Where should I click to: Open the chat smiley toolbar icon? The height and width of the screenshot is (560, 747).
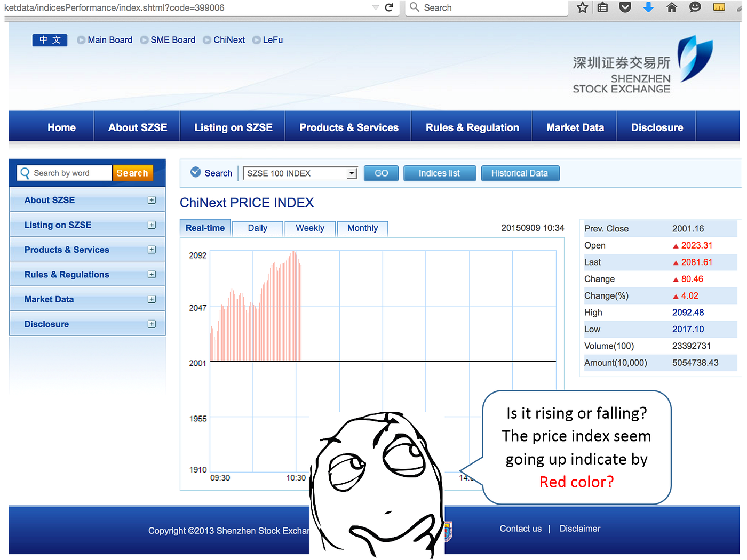coord(695,7)
